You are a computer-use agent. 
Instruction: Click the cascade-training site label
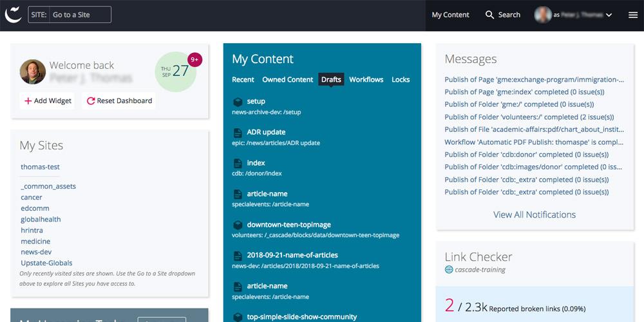480,270
